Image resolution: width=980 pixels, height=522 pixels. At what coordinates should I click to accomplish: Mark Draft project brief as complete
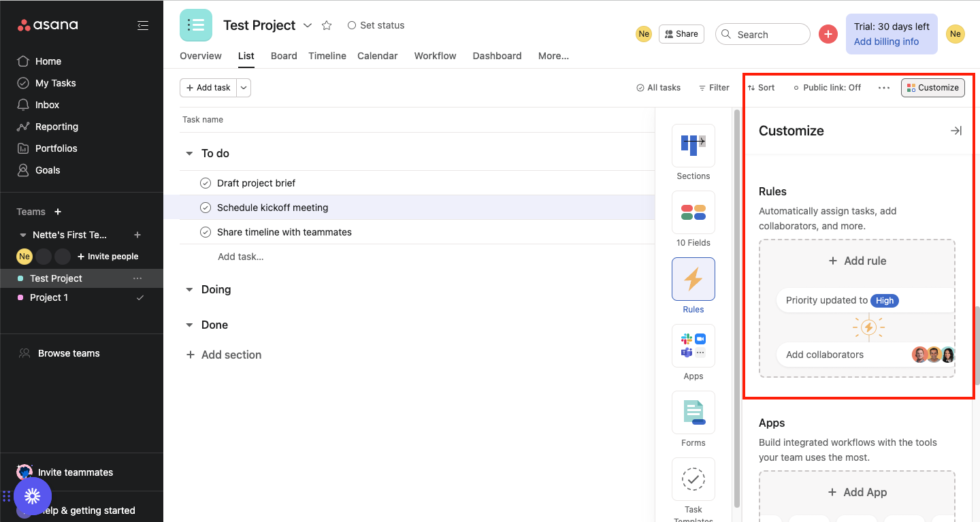206,183
